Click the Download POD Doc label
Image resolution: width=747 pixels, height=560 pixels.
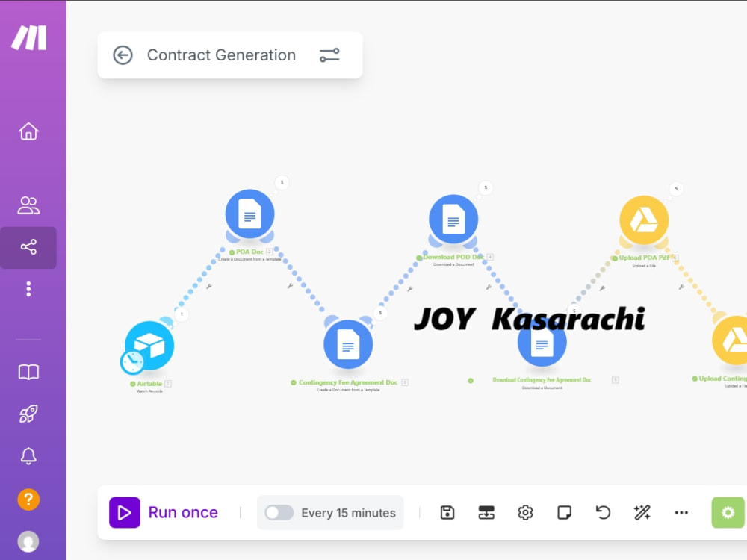coord(453,257)
